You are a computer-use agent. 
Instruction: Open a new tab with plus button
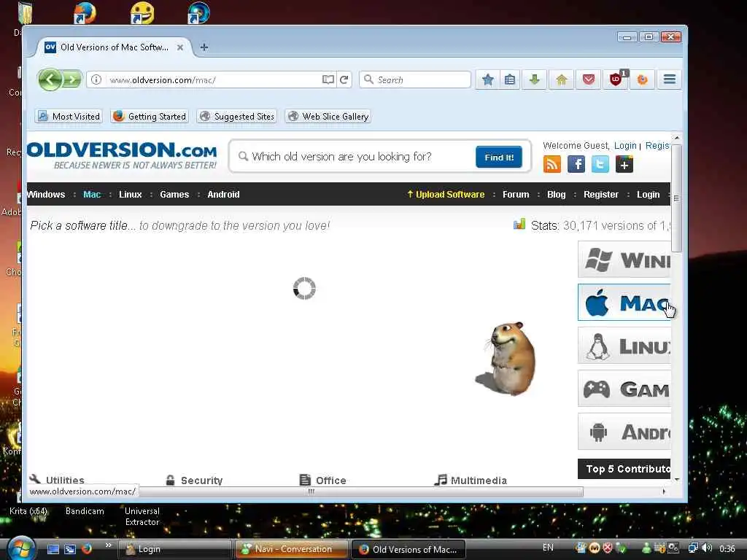[x=204, y=47]
